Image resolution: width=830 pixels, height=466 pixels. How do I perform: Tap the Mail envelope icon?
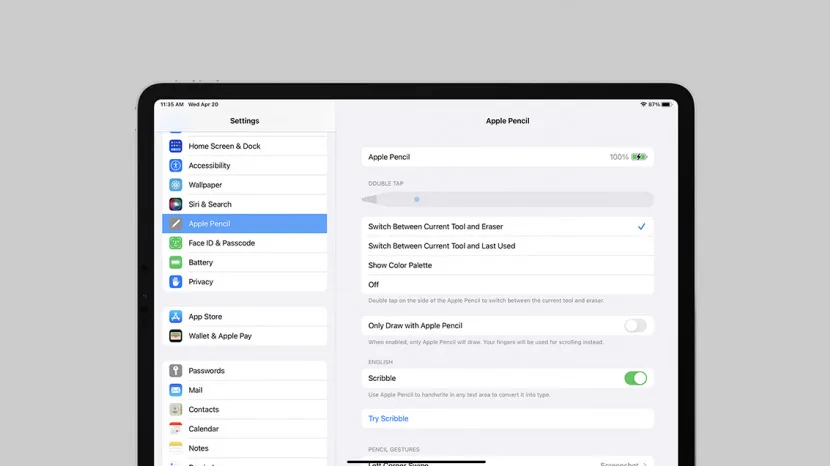click(x=176, y=390)
